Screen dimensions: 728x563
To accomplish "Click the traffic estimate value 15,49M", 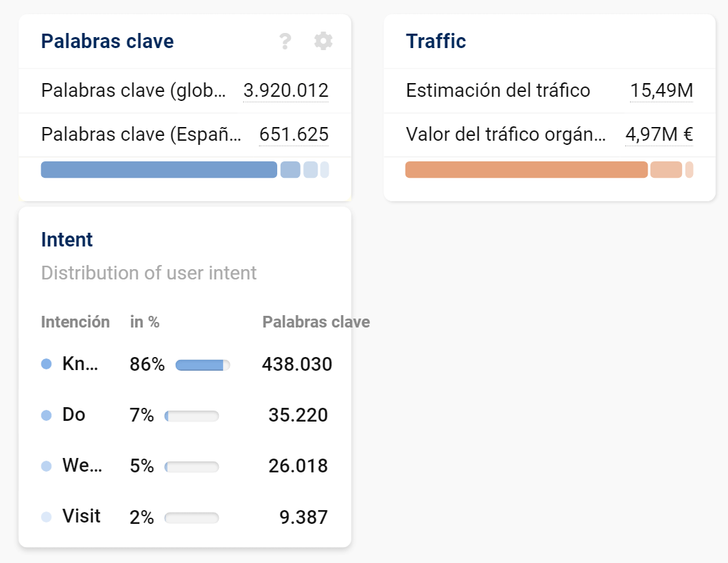I will (661, 91).
